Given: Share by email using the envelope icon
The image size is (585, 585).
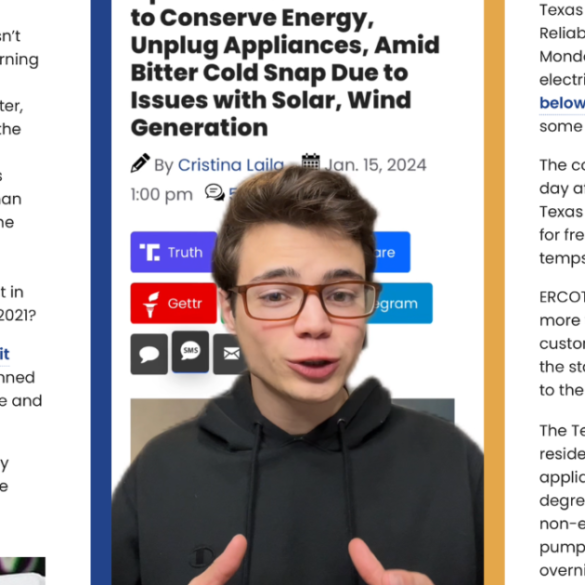Looking at the screenshot, I should [229, 354].
